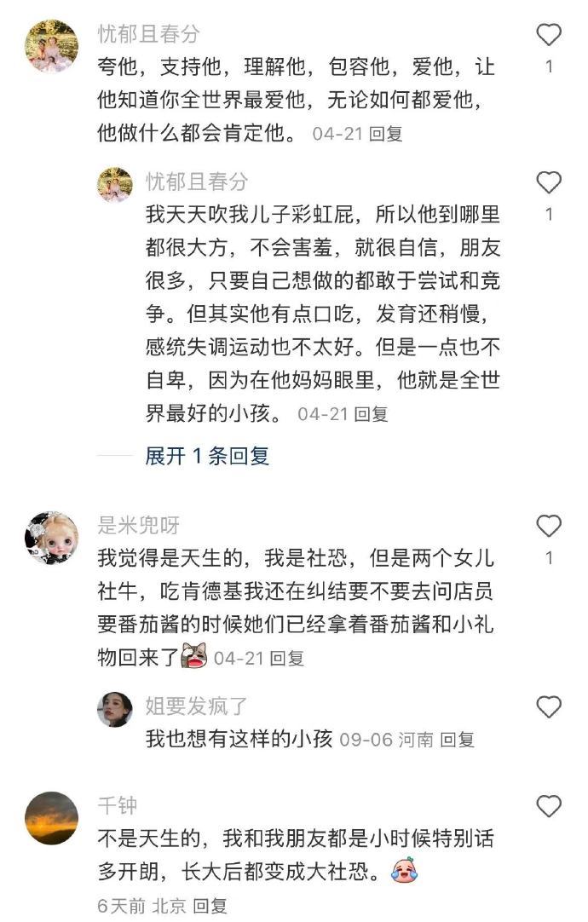Viewport: 588px width, 922px height.
Task: Like 忧郁且春分's reply about 彩虹屁
Action: pos(549,183)
